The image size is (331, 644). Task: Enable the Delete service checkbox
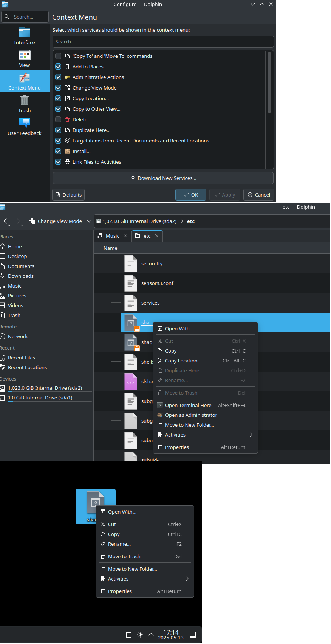(58, 119)
